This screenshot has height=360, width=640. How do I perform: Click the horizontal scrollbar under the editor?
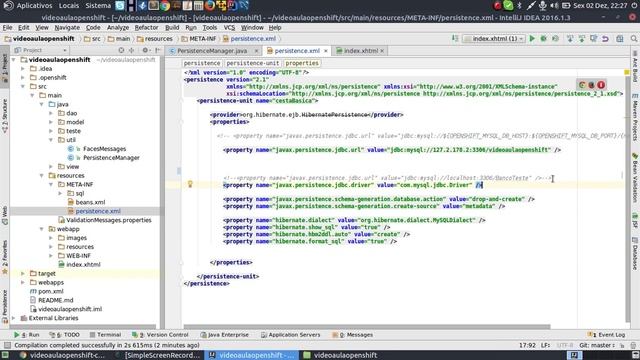tap(367, 327)
